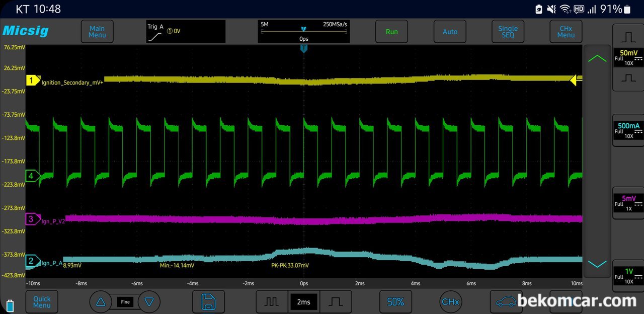Tap the cyan channel 2 marker
Image resolution: width=644 pixels, height=314 pixels.
coord(33,261)
